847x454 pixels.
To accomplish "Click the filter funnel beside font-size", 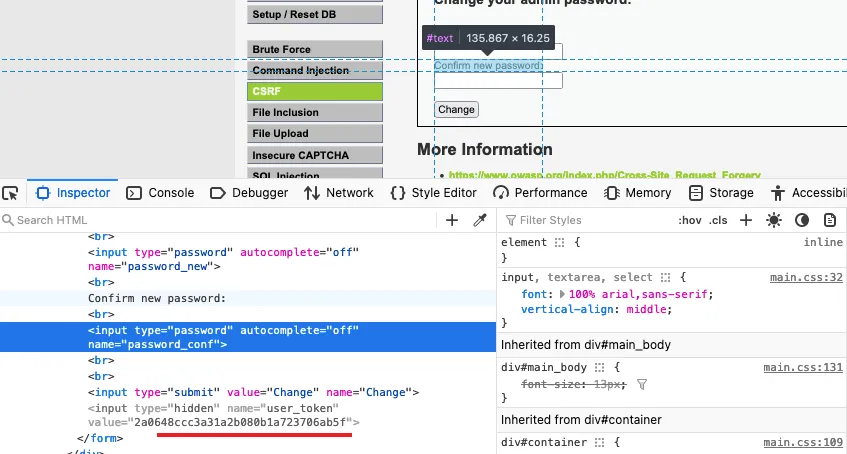I will click(x=642, y=384).
